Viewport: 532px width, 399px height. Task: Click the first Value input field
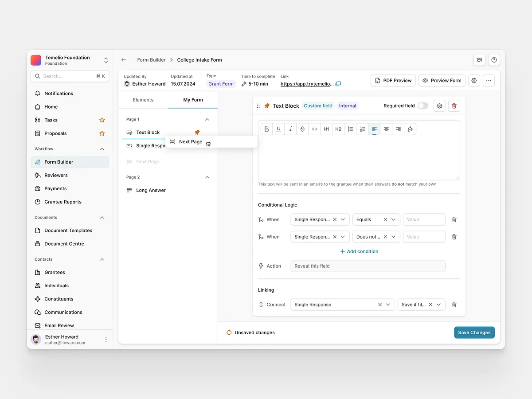pyautogui.click(x=424, y=219)
